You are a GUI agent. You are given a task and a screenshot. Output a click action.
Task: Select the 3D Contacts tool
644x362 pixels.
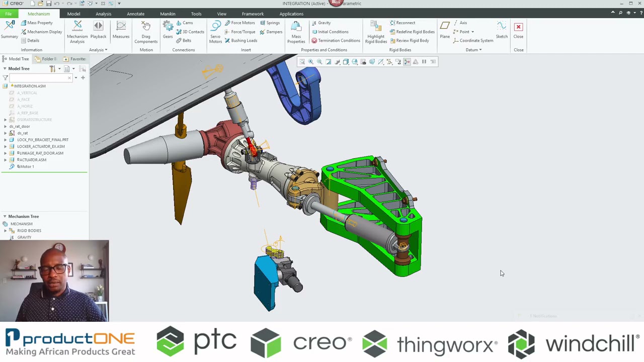tap(190, 32)
